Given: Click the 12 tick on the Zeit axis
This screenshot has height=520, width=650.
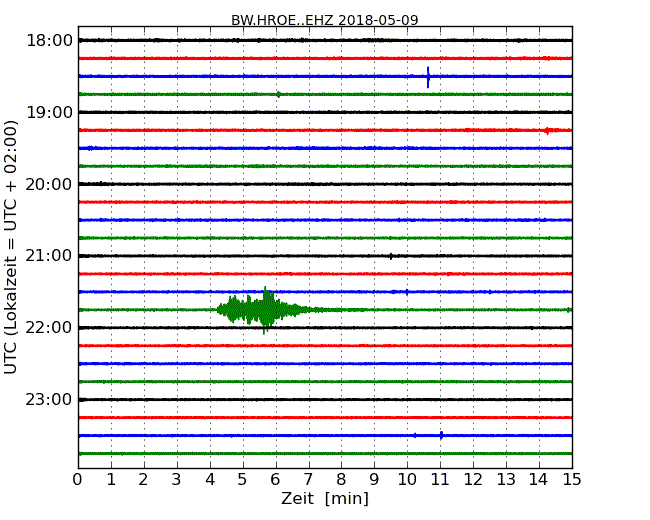Looking at the screenshot, I should (x=473, y=480).
